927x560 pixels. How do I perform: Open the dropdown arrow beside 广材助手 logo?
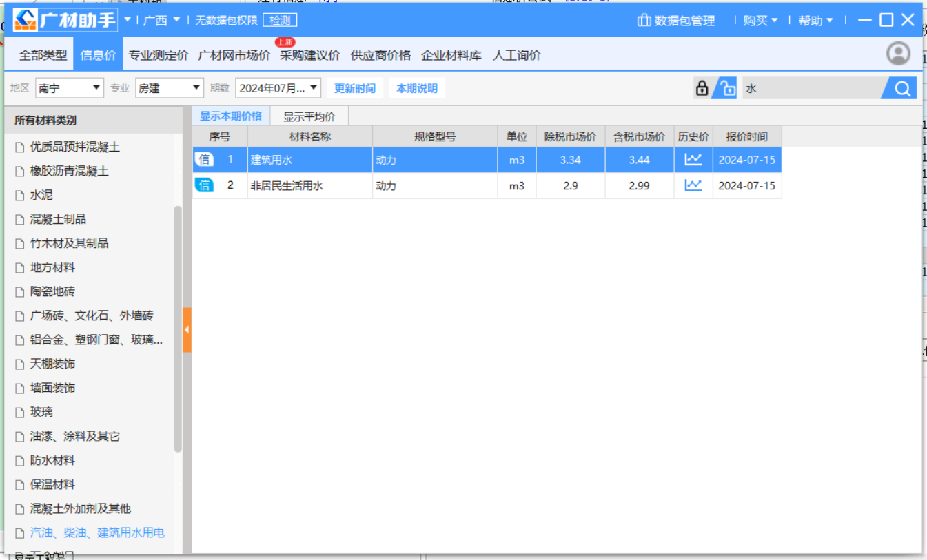pyautogui.click(x=127, y=20)
